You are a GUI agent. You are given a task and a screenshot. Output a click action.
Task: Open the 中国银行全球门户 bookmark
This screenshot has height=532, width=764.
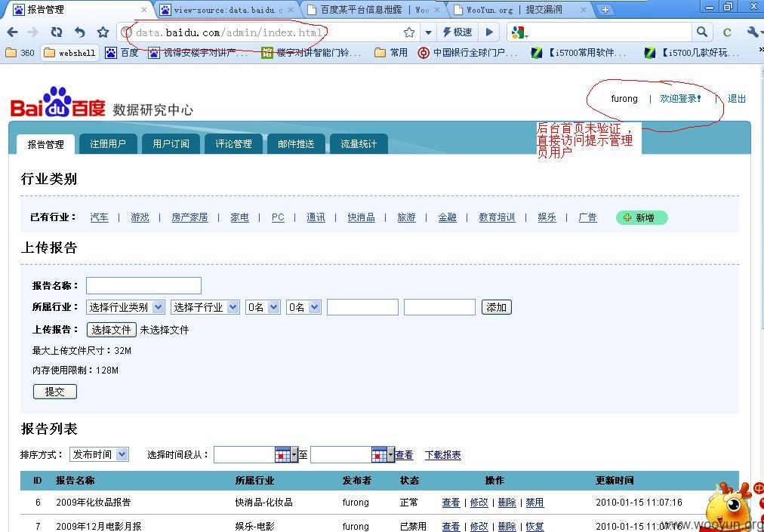pyautogui.click(x=468, y=53)
